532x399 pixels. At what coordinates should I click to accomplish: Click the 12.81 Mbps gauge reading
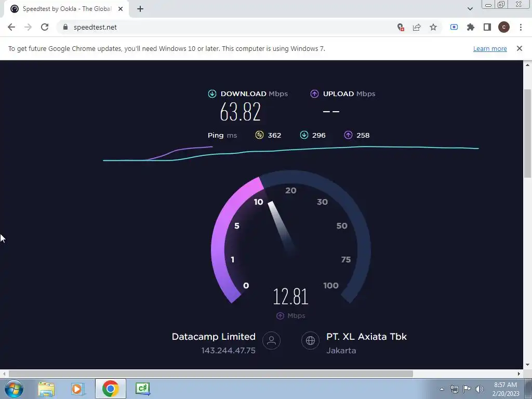(x=291, y=297)
